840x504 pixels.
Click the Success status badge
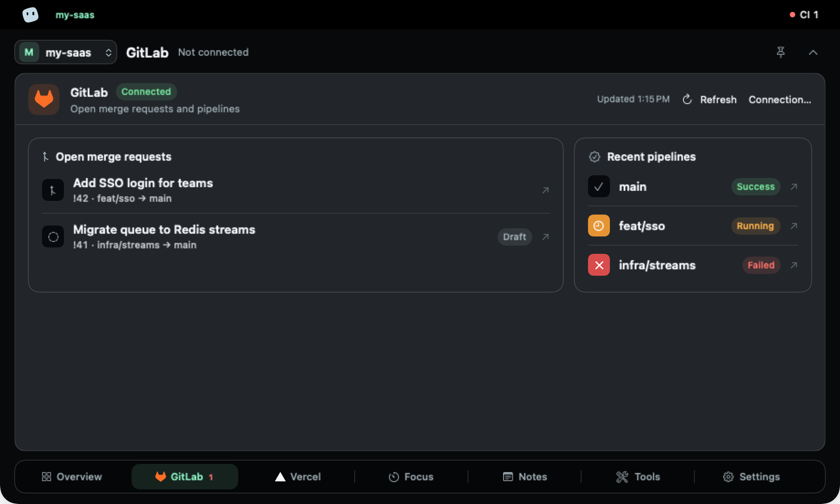(x=756, y=187)
